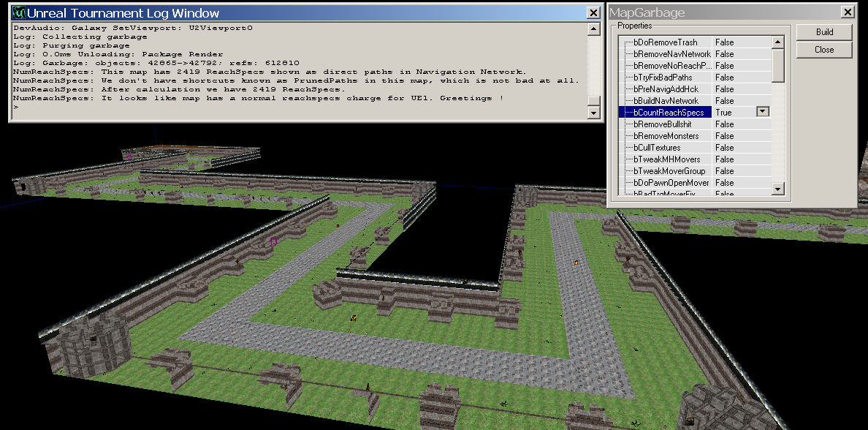
Task: Click the Log Window scrollbar thumb
Action: coord(593,102)
